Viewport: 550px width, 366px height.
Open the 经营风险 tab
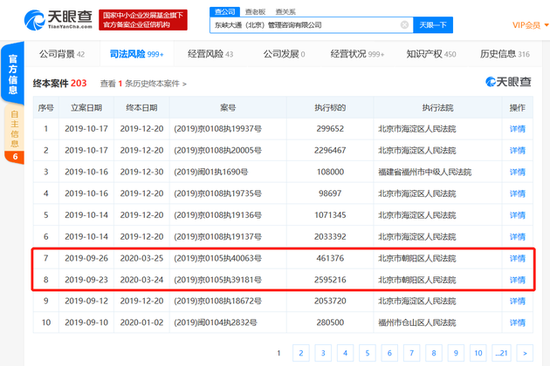(210, 54)
